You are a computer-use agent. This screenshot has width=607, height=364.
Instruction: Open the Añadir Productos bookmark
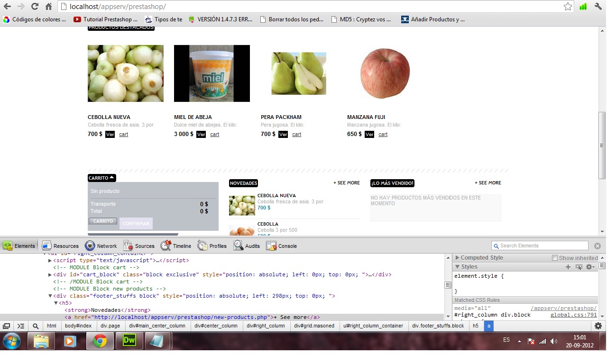tap(433, 19)
